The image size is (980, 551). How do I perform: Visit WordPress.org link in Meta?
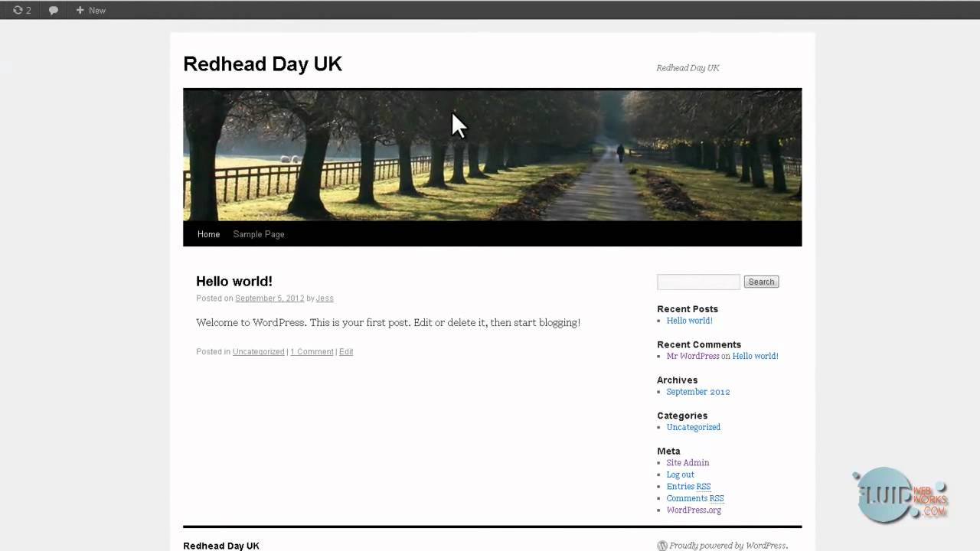coord(694,510)
